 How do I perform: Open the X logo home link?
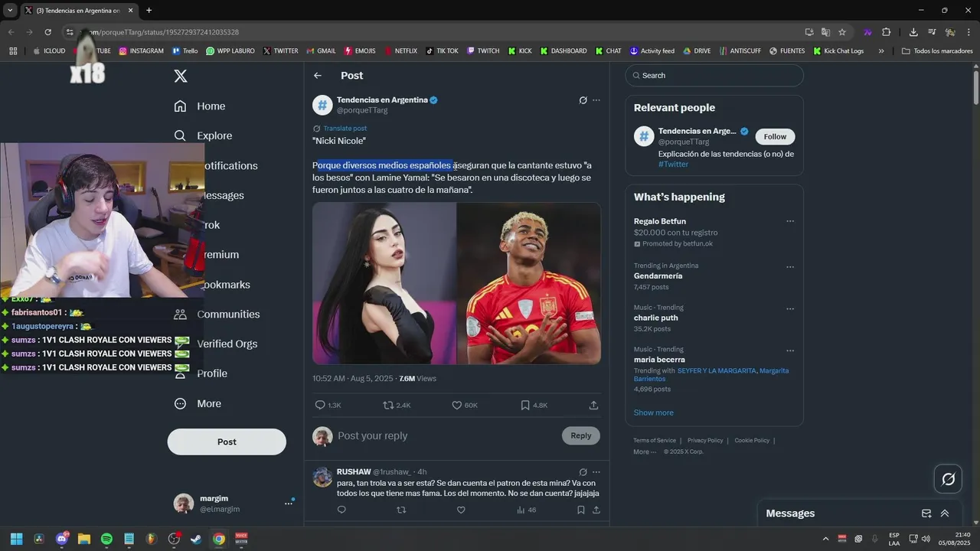181,76
